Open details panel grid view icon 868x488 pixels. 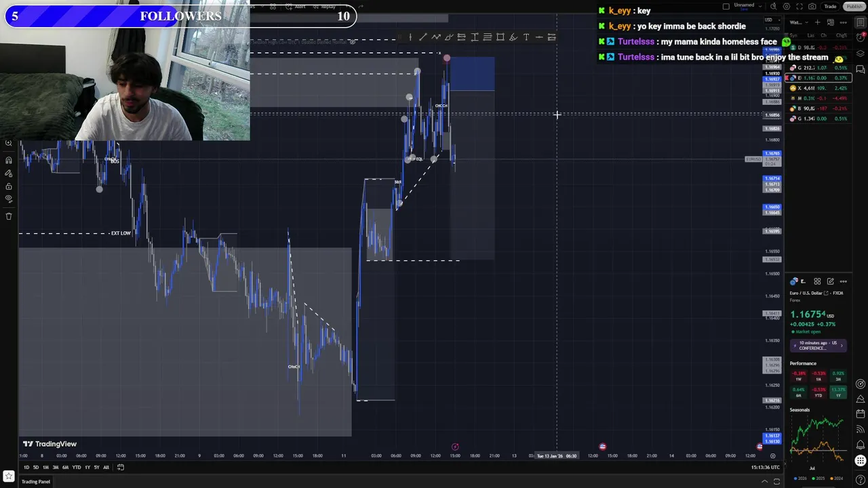[817, 281]
